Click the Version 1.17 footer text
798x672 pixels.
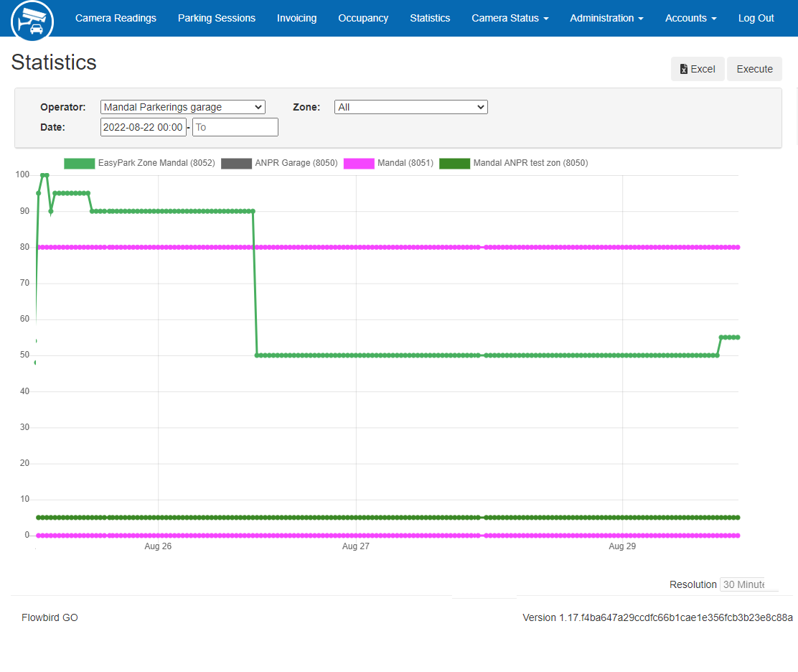click(x=657, y=617)
